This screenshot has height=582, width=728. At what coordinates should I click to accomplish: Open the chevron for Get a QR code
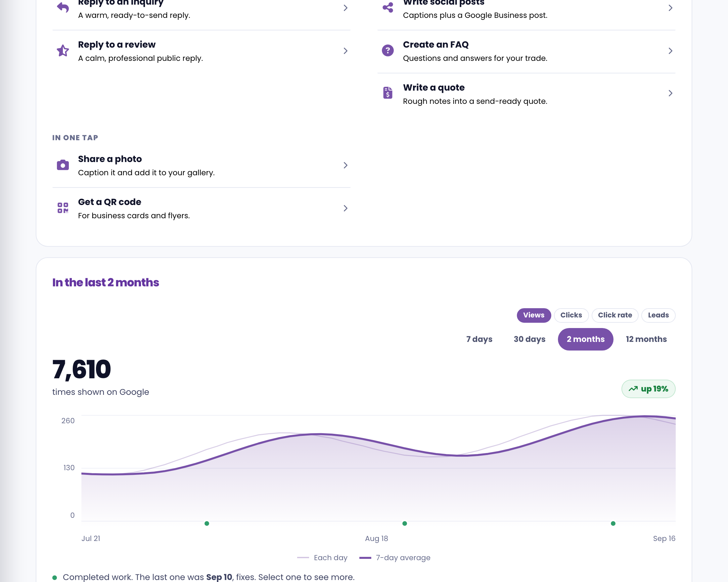point(345,208)
